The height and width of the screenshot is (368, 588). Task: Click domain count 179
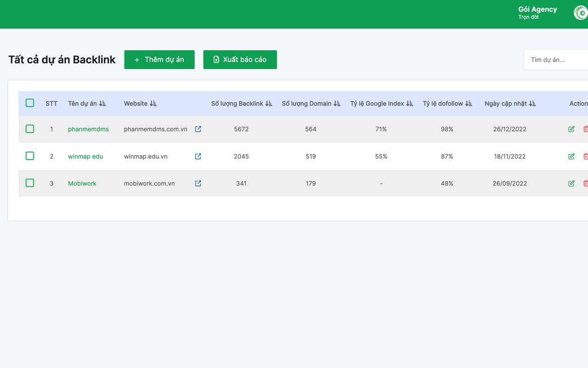(311, 183)
